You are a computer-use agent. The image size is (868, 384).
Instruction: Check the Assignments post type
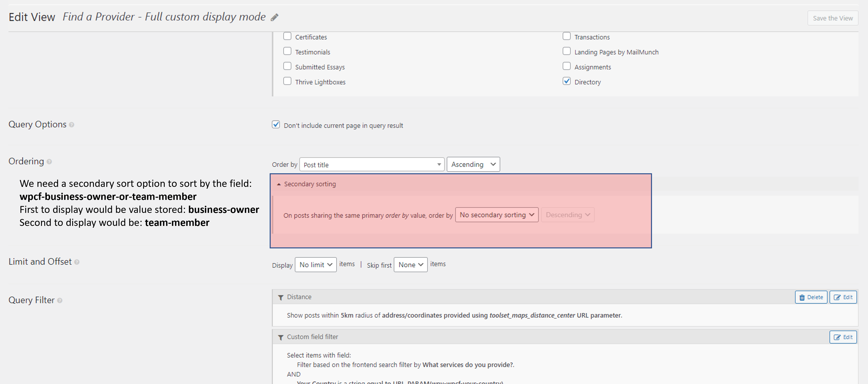(x=566, y=66)
